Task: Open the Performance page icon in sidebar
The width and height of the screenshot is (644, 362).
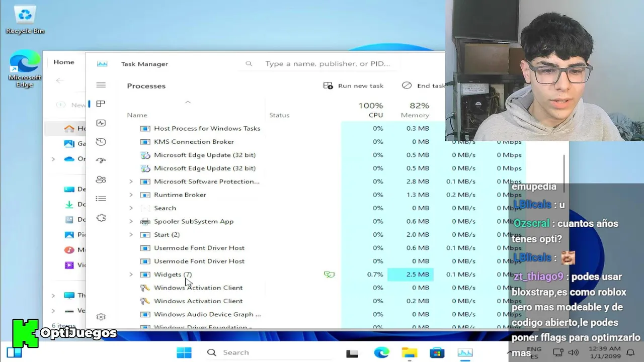Action: click(x=101, y=123)
